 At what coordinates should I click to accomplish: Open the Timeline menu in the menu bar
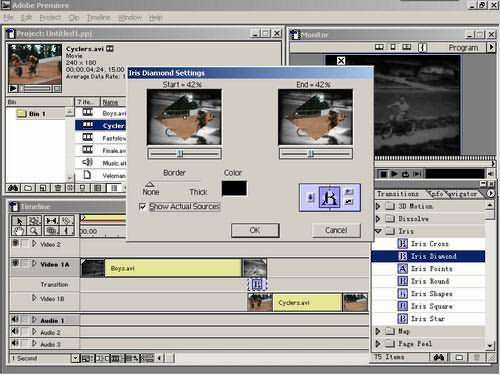click(99, 17)
